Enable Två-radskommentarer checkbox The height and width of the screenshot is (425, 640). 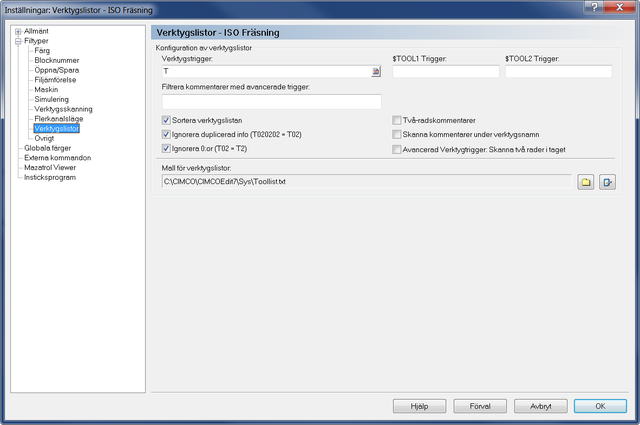pos(396,120)
